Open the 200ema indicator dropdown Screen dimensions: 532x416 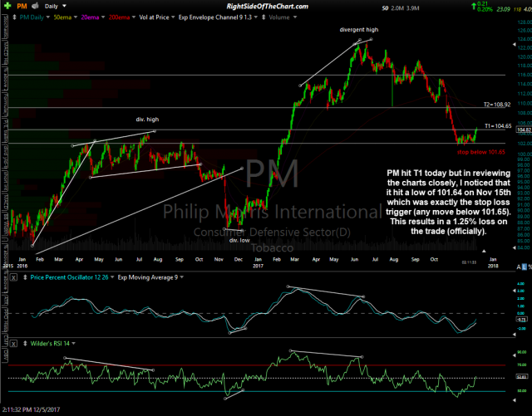coord(134,17)
